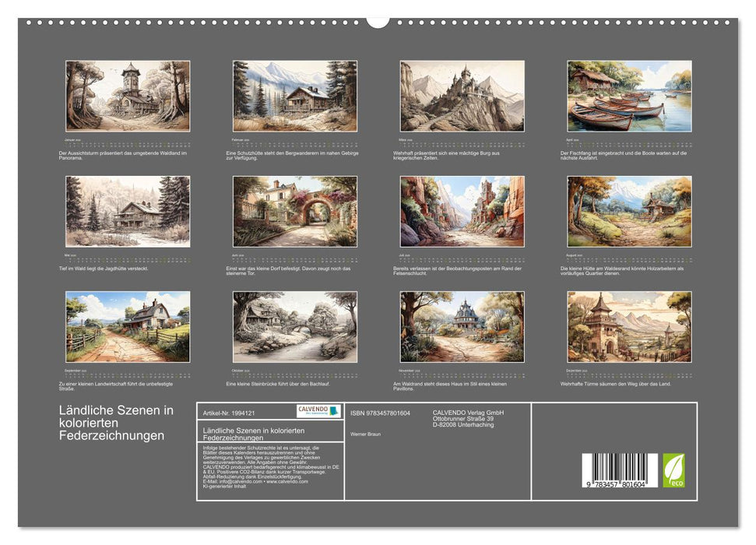Open the January lookout tower image
This screenshot has height=545, width=756.
128,96
